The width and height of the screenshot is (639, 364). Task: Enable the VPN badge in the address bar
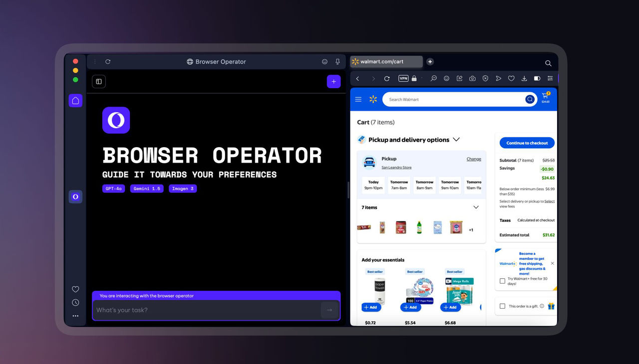pyautogui.click(x=403, y=78)
